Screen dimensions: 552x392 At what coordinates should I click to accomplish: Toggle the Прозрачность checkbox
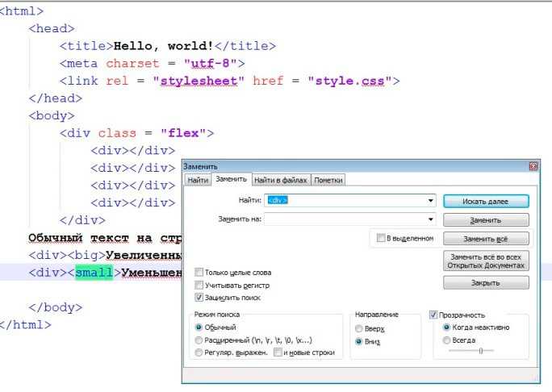(x=433, y=315)
